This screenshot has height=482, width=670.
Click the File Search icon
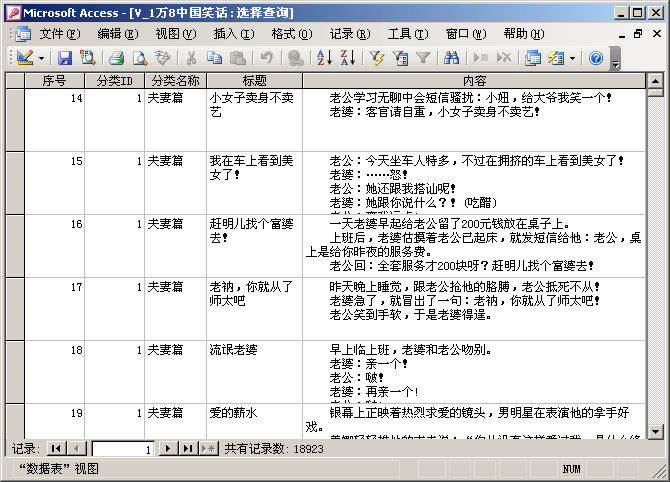pyautogui.click(x=87, y=58)
